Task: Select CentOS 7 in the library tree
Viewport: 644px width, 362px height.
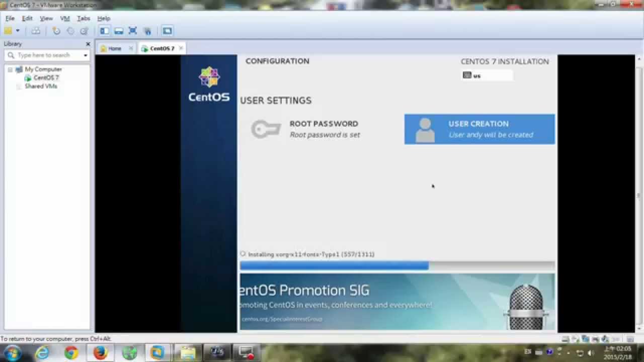Action: click(46, 78)
